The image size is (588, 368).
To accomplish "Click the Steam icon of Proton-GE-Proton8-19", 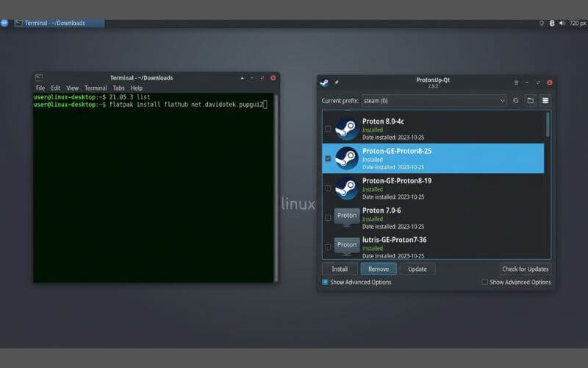I will tap(346, 188).
